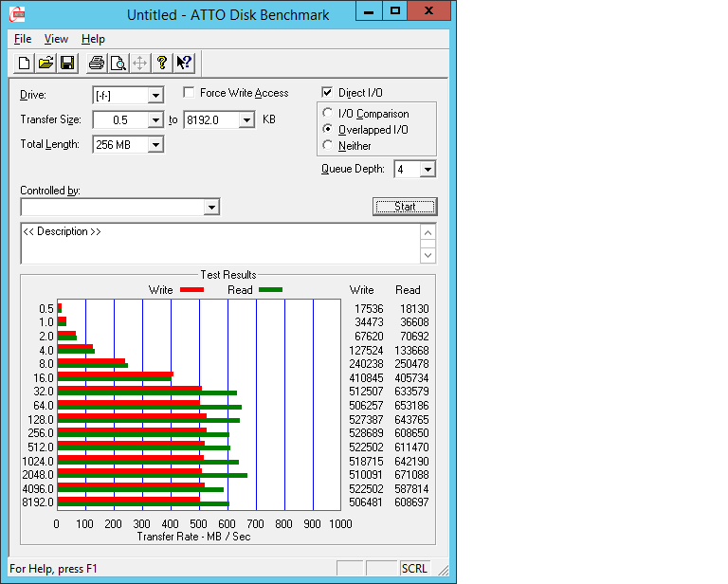Screen dimensions: 728x584
Task: Click the New document toolbar icon
Action: (24, 63)
